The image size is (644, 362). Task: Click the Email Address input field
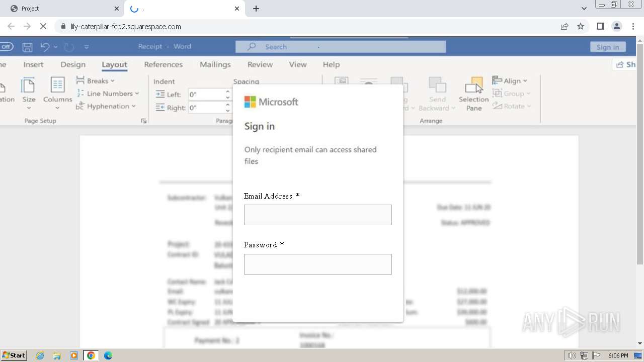pos(317,215)
